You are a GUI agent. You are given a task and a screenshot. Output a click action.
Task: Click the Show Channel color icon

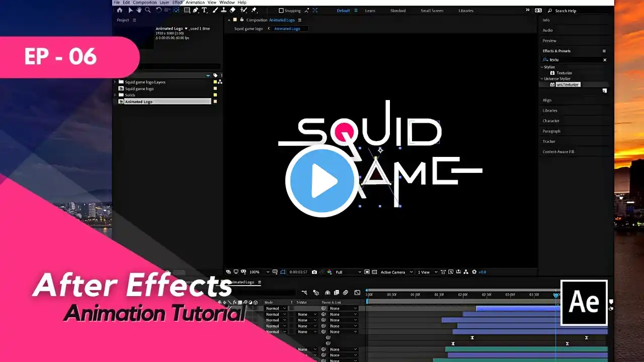330,272
